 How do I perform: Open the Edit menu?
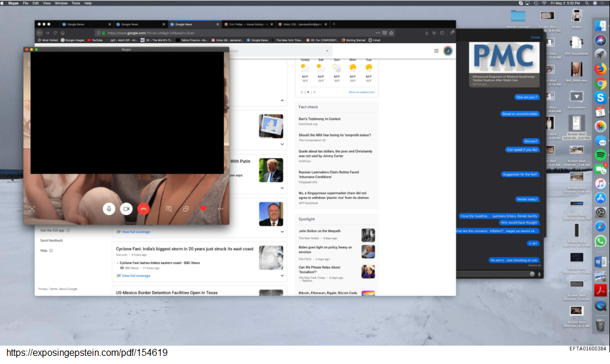pos(36,3)
